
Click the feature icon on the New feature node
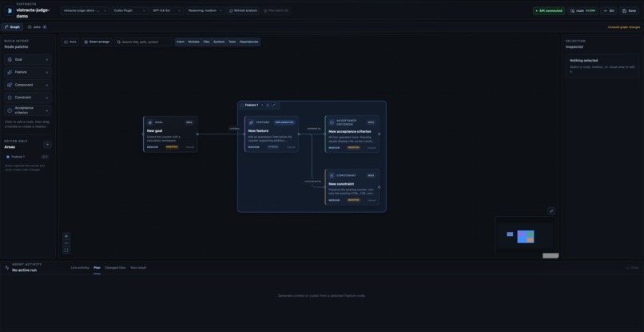(x=252, y=122)
